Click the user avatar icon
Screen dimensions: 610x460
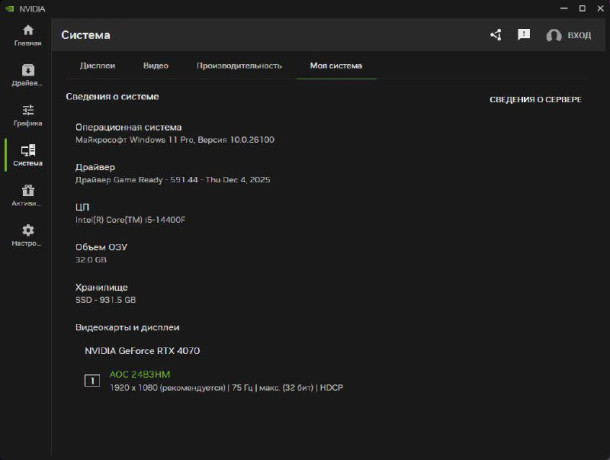(553, 36)
